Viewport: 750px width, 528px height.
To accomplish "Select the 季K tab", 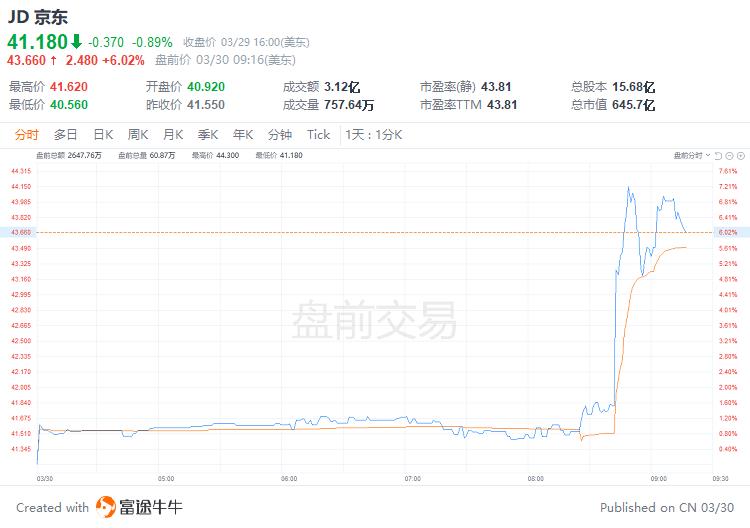I will pos(208,135).
